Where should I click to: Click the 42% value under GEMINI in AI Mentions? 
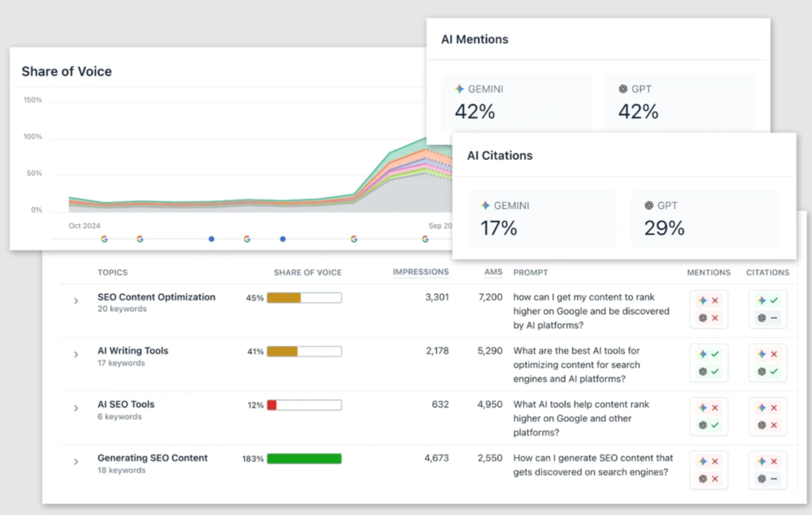click(x=475, y=112)
